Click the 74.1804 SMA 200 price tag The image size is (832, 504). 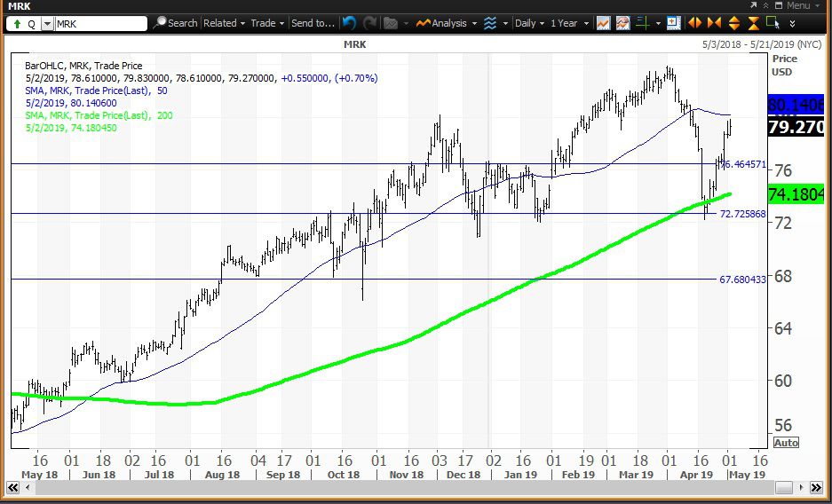tap(796, 194)
